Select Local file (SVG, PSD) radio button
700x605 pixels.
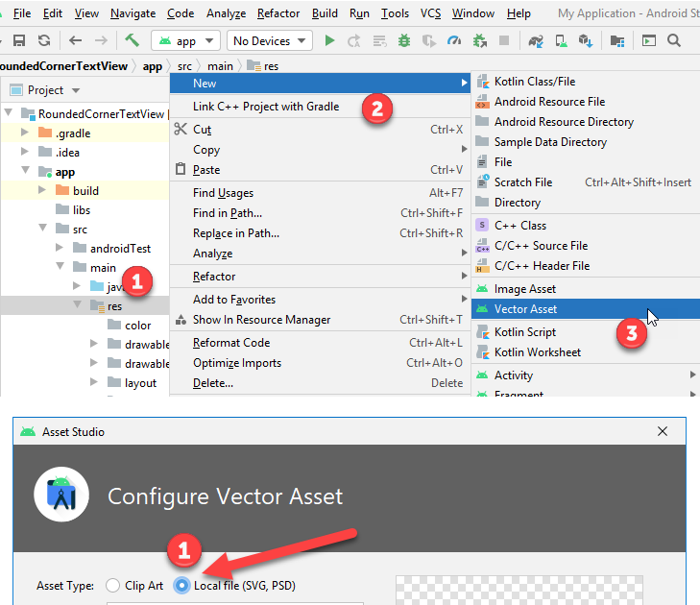coord(181,585)
